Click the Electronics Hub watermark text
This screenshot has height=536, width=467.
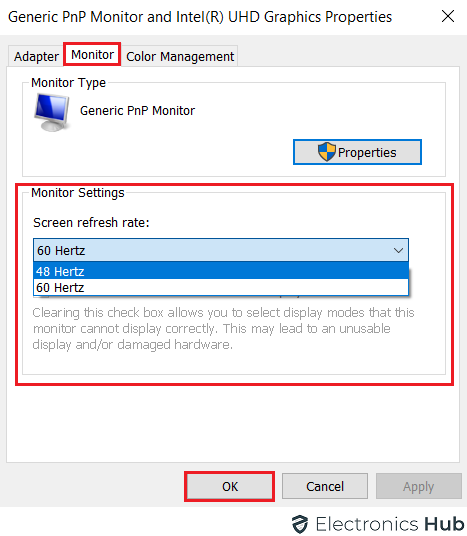390,524
